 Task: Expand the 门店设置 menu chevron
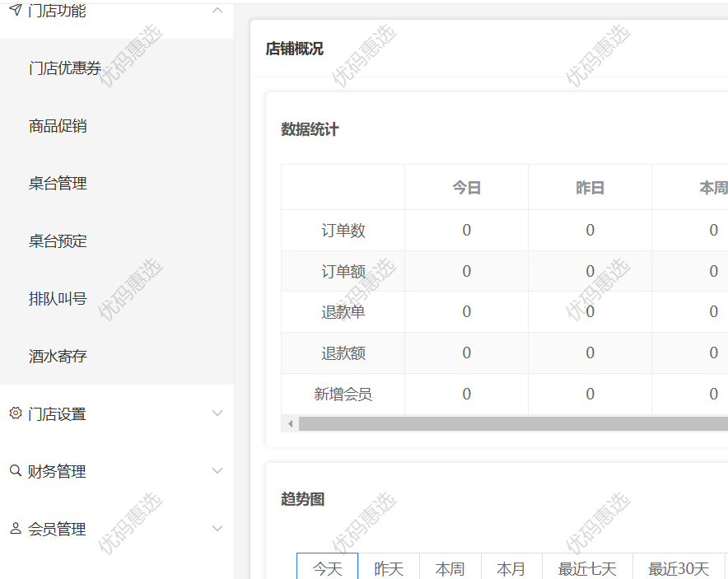pos(217,413)
